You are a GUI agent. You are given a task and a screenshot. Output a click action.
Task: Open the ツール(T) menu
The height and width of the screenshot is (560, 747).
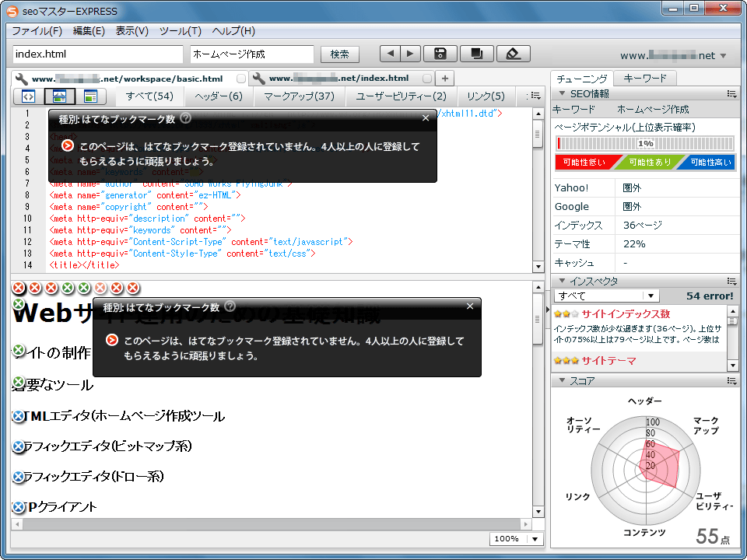pos(180,31)
